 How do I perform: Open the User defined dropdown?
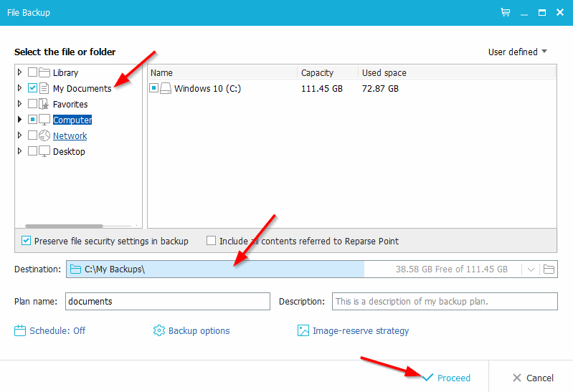(x=517, y=52)
